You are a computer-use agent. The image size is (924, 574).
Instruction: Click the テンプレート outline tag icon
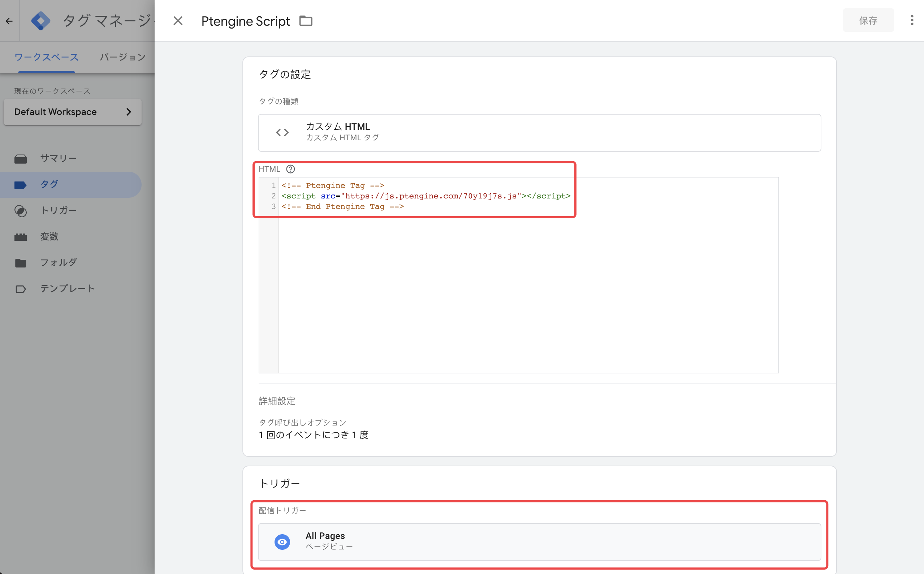click(21, 289)
